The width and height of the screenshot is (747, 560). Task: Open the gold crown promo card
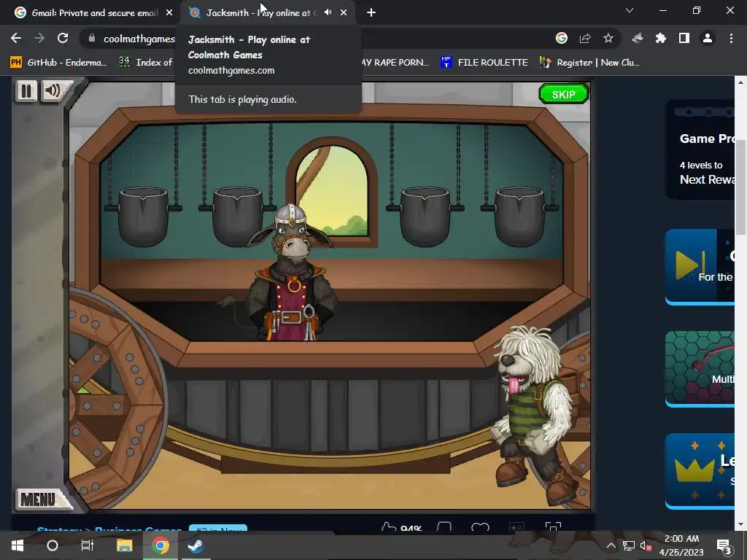700,471
